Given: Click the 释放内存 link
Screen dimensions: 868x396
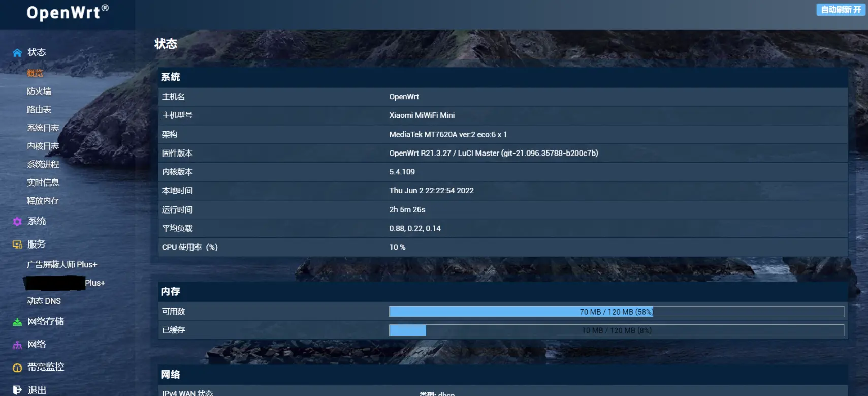Looking at the screenshot, I should pyautogui.click(x=43, y=201).
